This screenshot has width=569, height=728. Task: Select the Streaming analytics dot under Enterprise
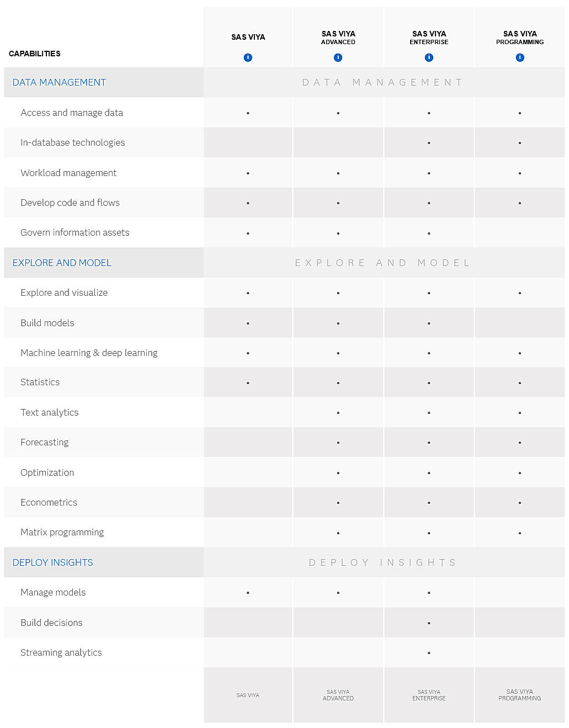point(429,652)
